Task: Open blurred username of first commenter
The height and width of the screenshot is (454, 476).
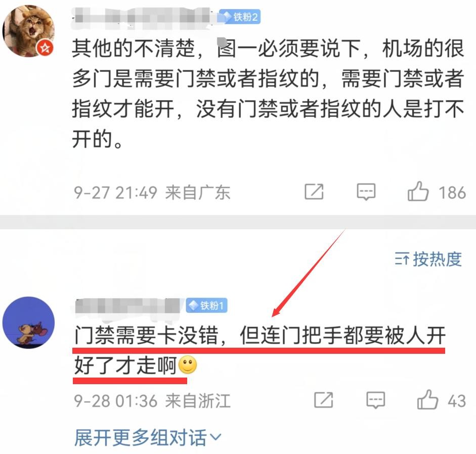Action: tap(144, 17)
